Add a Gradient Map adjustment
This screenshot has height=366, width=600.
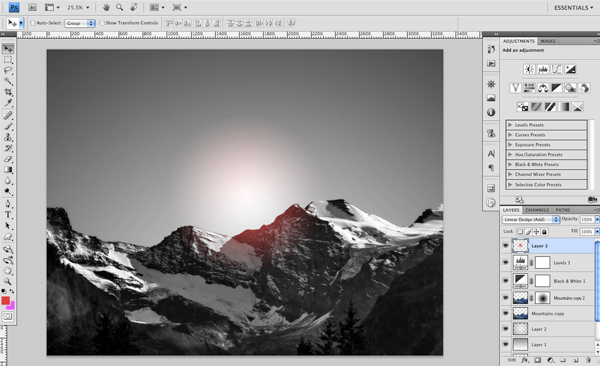[564, 107]
